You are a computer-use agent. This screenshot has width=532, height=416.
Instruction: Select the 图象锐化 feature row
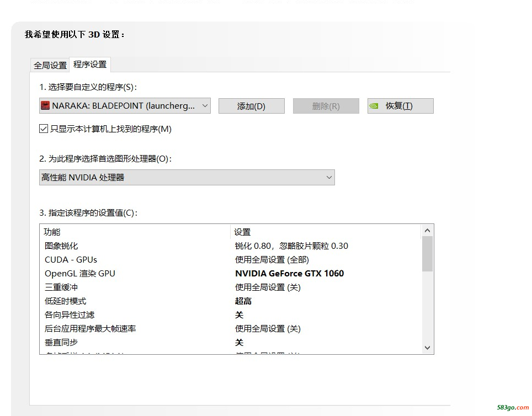[231, 246]
